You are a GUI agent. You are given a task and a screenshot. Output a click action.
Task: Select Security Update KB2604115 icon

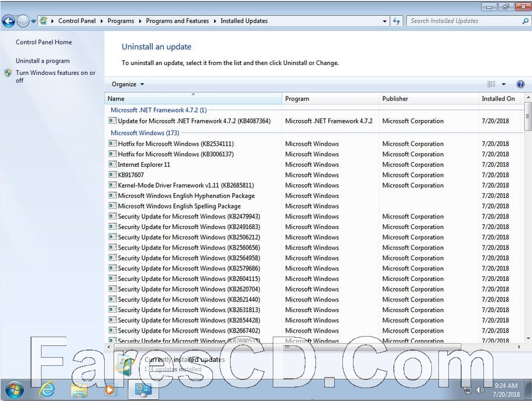(112, 278)
